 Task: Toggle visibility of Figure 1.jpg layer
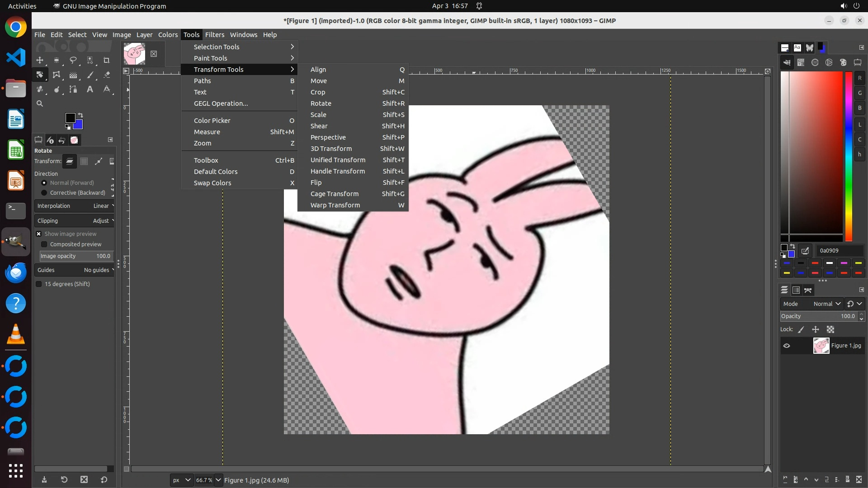[787, 346]
